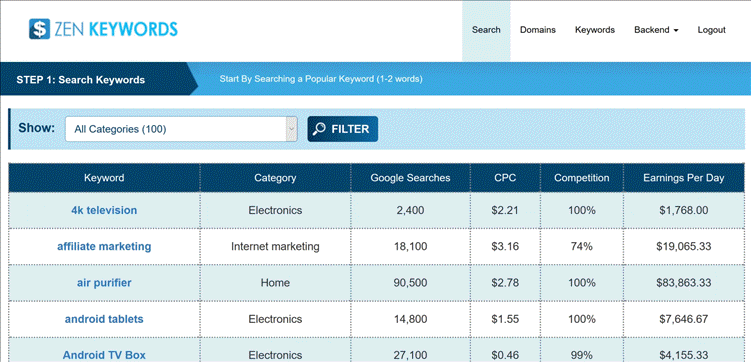Click the 90,500 Google searches value

point(410,283)
